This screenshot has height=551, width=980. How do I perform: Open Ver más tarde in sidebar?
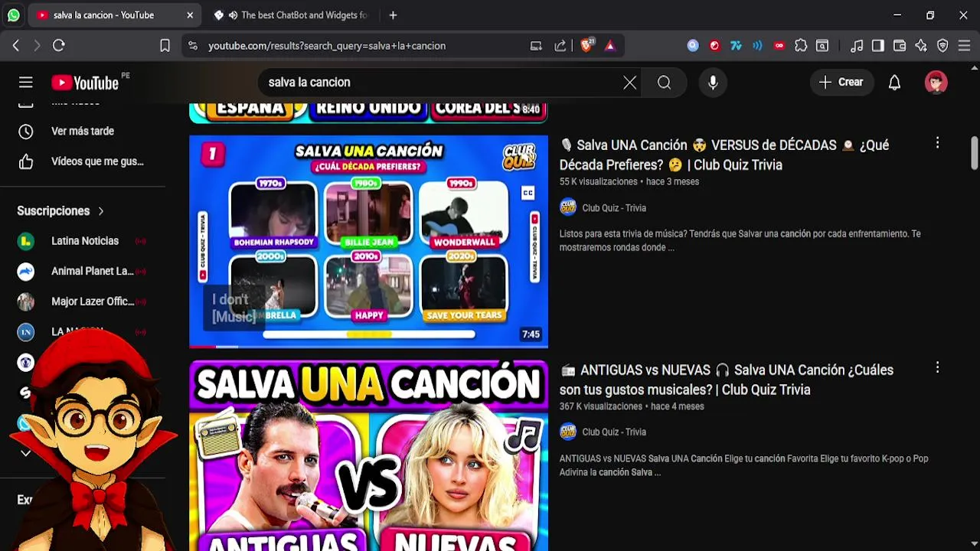coord(83,131)
